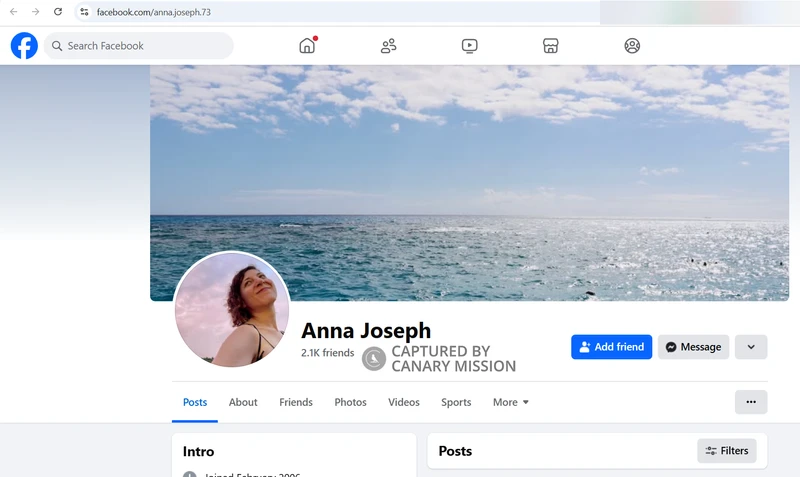Image resolution: width=800 pixels, height=477 pixels.
Task: Switch to the Videos tab
Action: coord(404,403)
